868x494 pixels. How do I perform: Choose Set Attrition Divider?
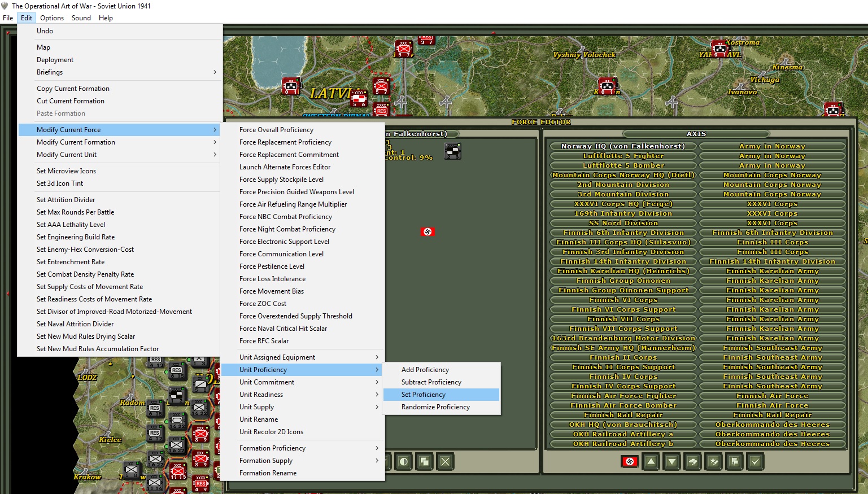click(x=119, y=200)
